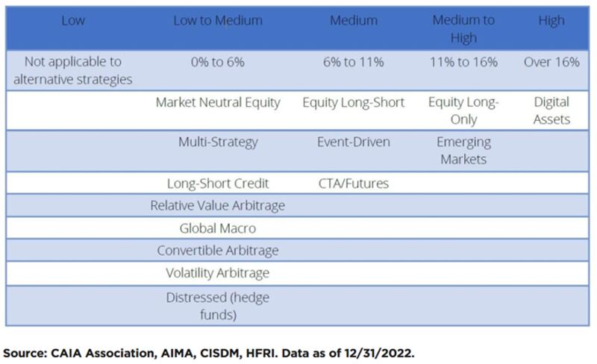Viewport: 597px width, 364px height.
Task: Click the Equity Long-Short cell
Action: click(354, 103)
